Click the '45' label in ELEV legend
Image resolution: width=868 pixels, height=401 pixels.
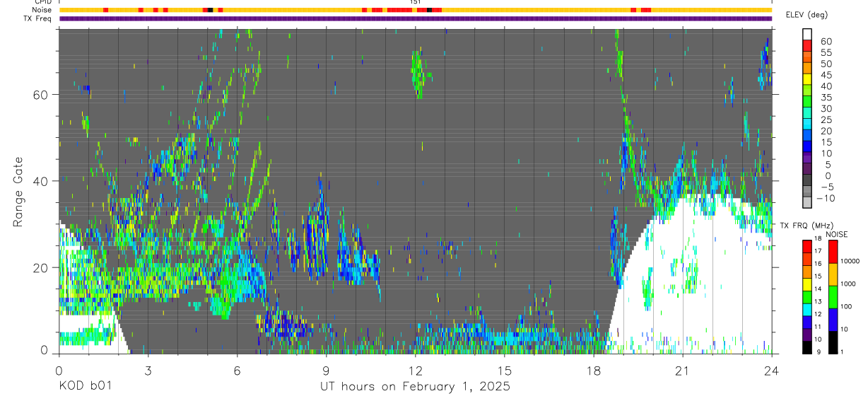(x=826, y=75)
